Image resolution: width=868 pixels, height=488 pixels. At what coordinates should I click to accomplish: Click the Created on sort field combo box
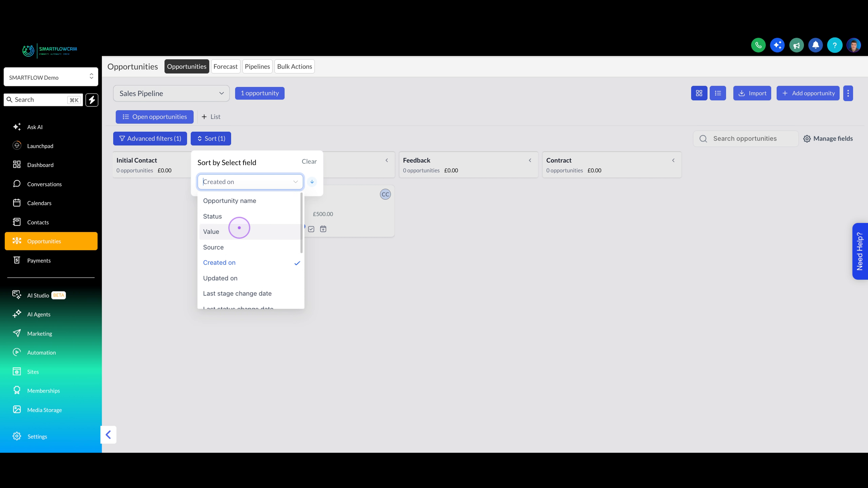coord(250,182)
